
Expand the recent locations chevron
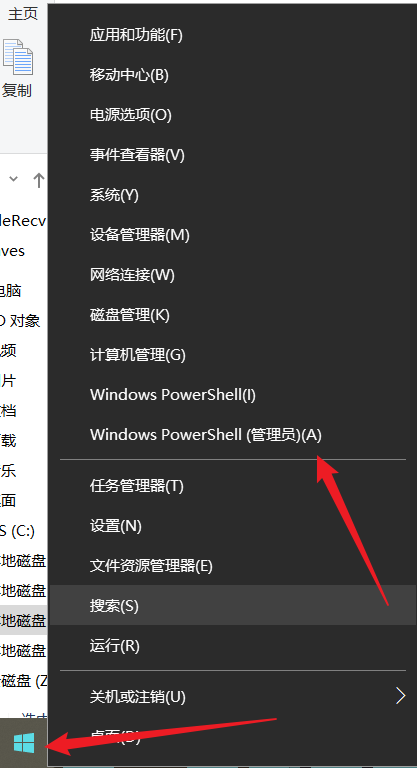[14, 179]
